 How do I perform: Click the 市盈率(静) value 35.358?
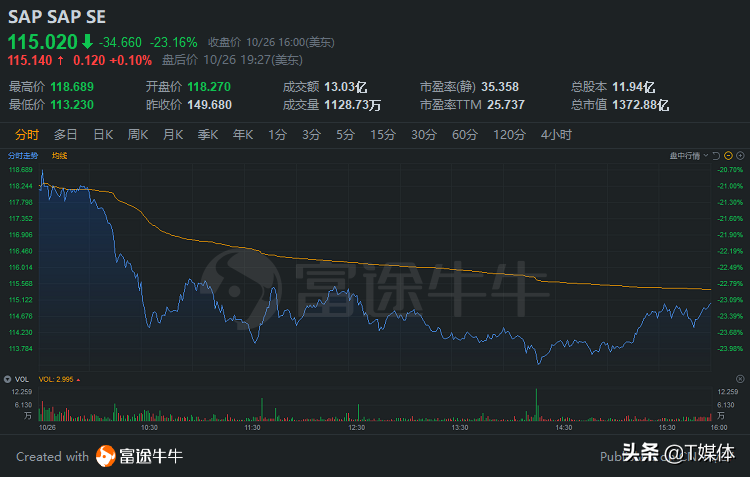[x=500, y=87]
